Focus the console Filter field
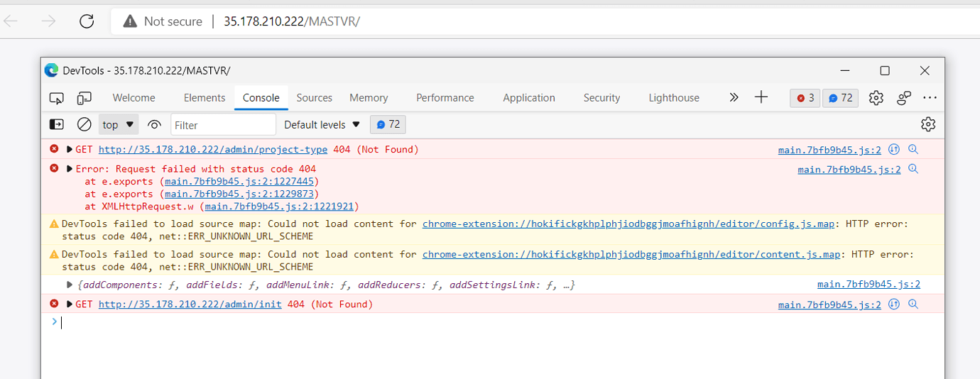Viewport: 980px width, 379px height. point(223,125)
